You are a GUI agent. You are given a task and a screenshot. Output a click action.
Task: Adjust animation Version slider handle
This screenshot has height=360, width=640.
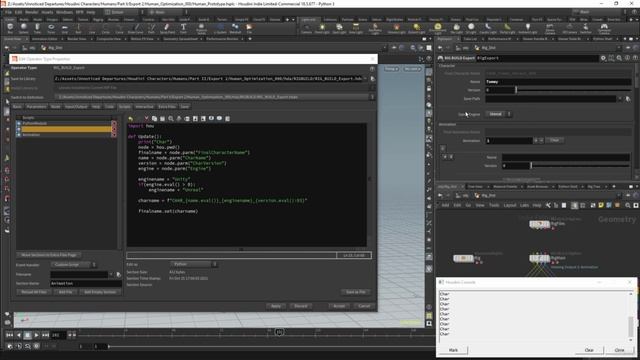pyautogui.click(x=531, y=166)
